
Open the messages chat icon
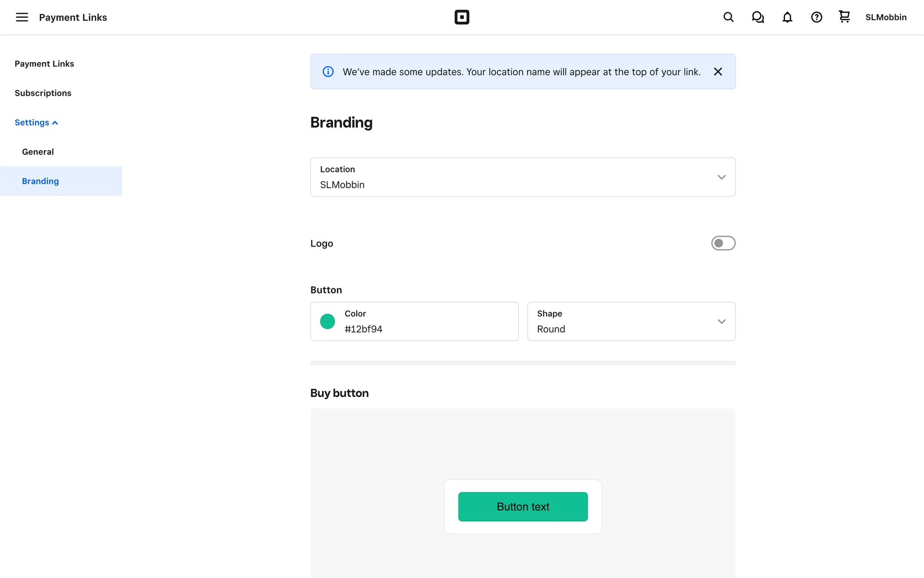(x=757, y=17)
